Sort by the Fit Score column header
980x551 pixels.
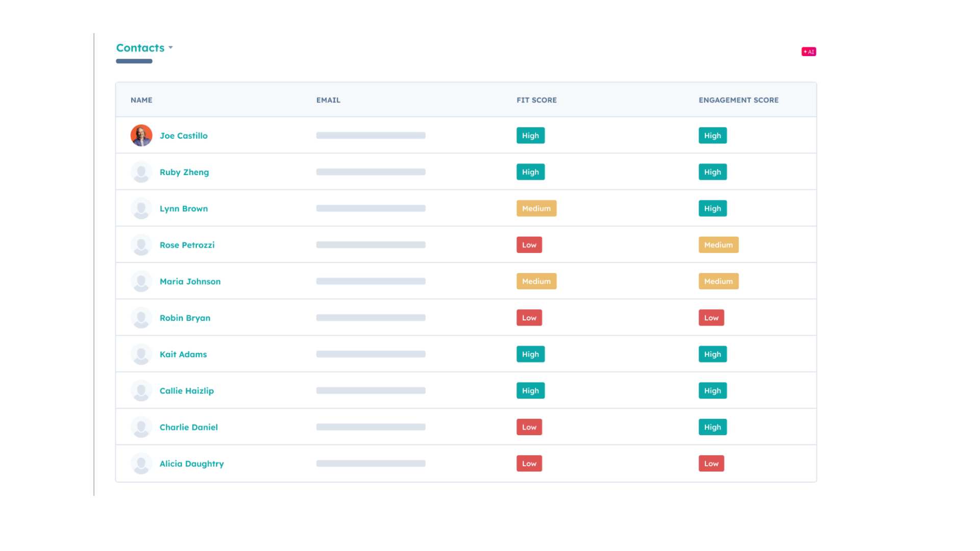tap(536, 100)
